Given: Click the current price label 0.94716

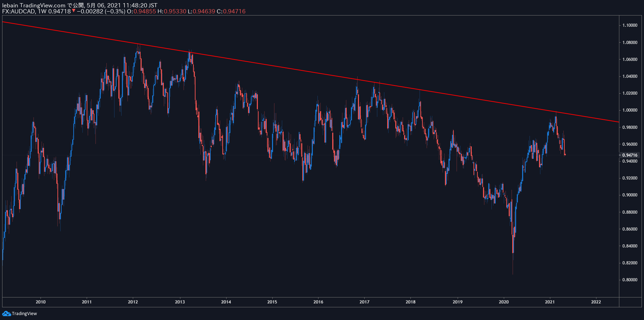Looking at the screenshot, I should pyautogui.click(x=630, y=155).
